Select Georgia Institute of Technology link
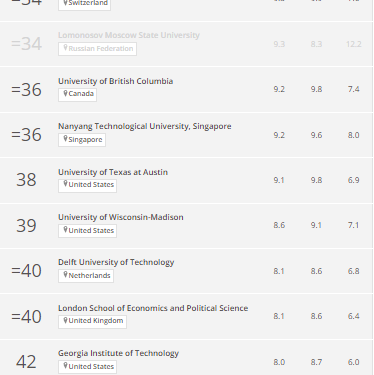 pyautogui.click(x=118, y=353)
